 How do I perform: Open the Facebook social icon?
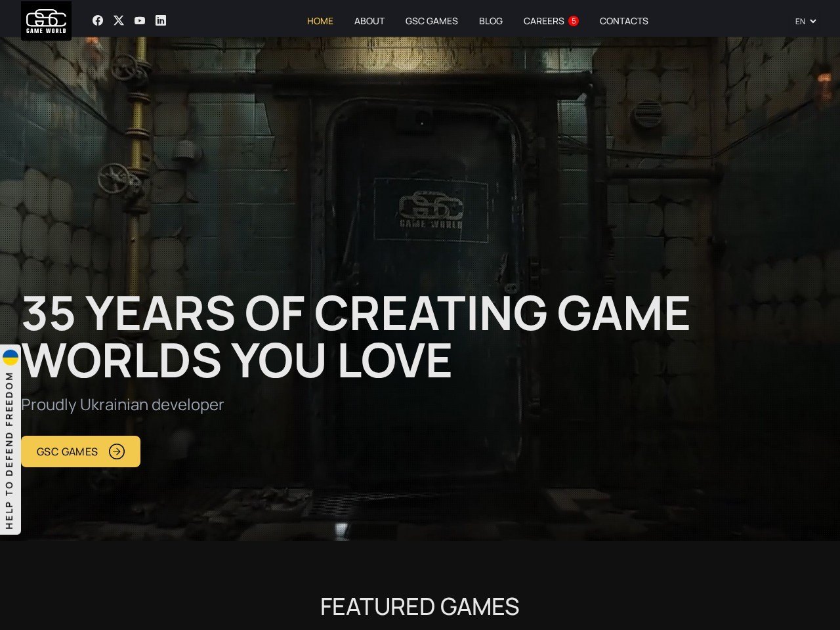[98, 20]
